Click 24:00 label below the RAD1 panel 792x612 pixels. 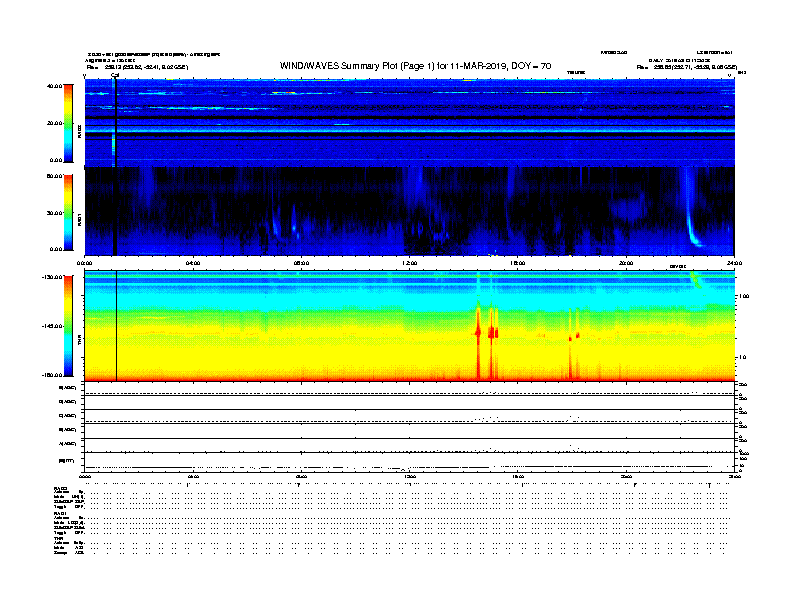734,263
